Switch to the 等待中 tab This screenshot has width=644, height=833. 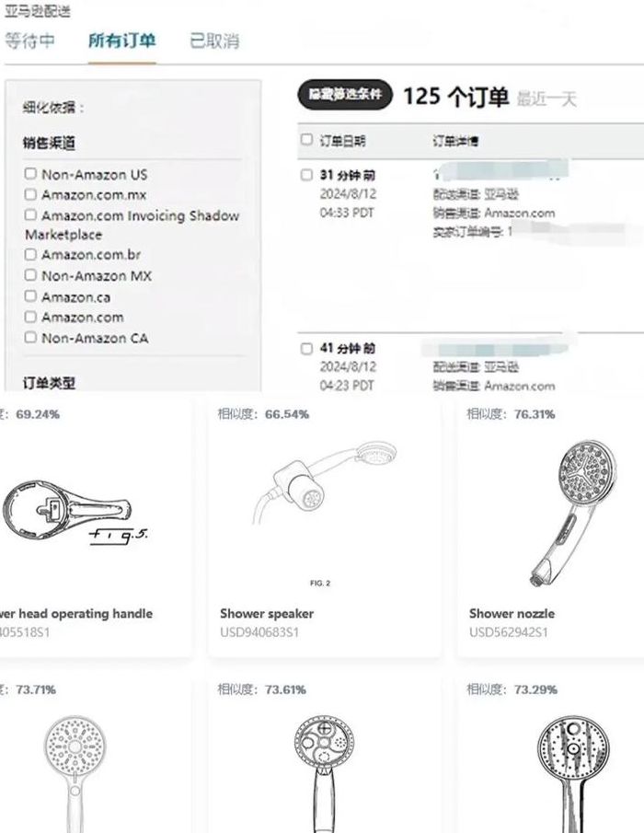point(29,40)
